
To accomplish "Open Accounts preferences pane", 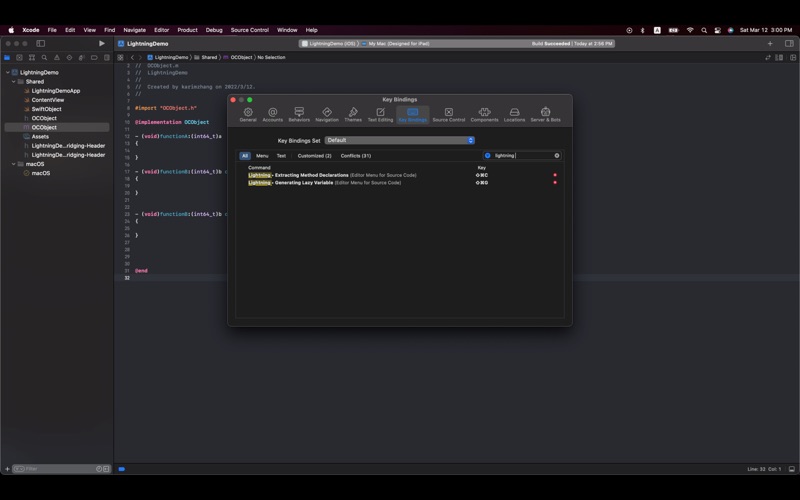I will [x=272, y=115].
